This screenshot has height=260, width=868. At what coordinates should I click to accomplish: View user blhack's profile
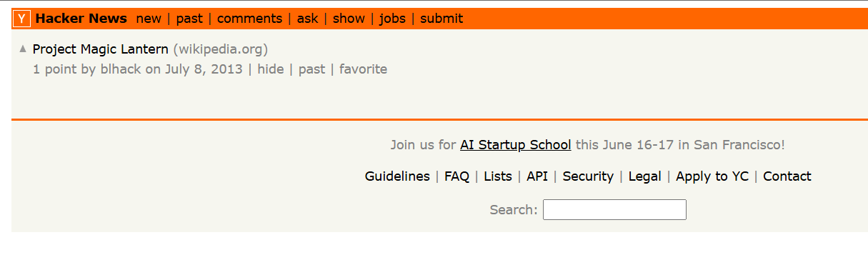click(x=121, y=69)
